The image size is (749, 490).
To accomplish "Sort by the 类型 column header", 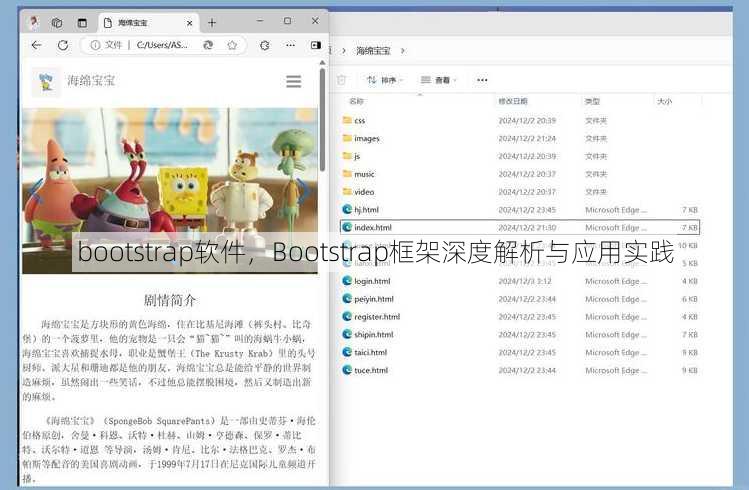I will coord(592,101).
